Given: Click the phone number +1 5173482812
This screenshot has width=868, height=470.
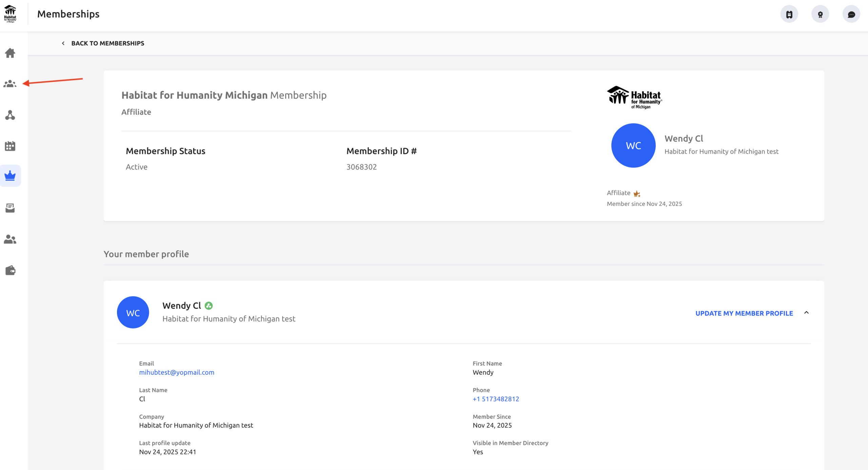Looking at the screenshot, I should pos(496,399).
